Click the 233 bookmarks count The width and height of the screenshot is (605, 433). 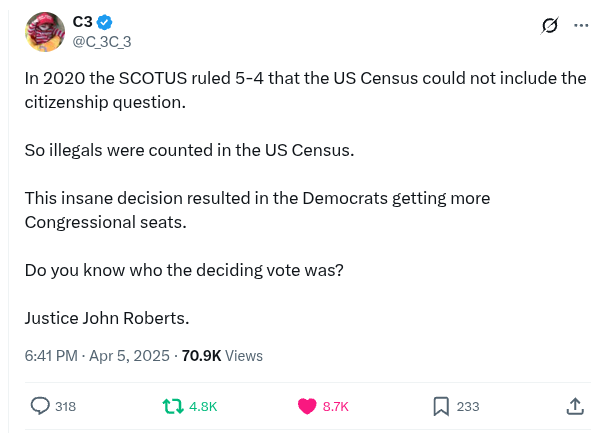(x=468, y=407)
